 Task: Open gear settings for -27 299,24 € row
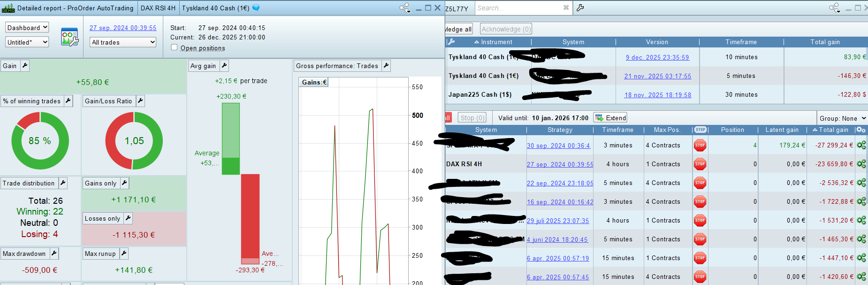[x=861, y=145]
